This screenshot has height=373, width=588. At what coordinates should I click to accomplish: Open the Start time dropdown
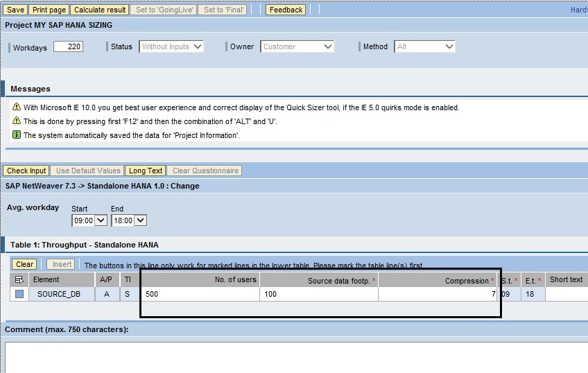pos(89,220)
